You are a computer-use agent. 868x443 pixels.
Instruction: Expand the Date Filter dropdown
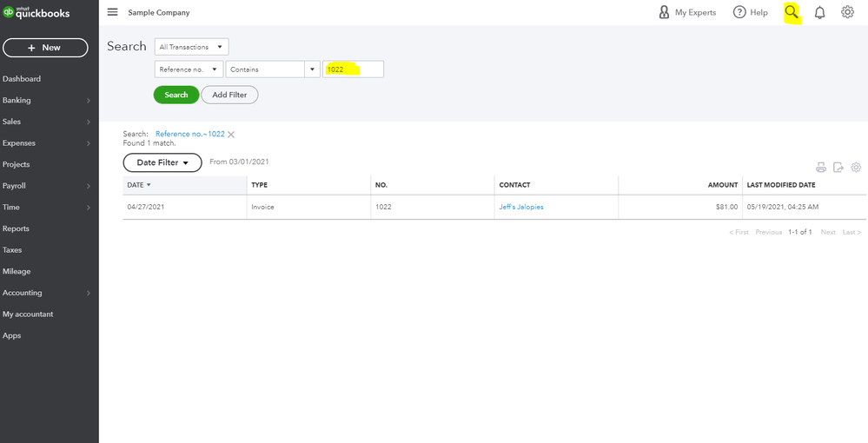162,162
